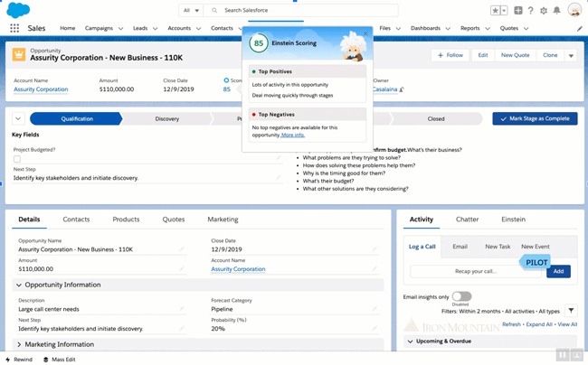Viewport: 588px width, 365px height.
Task: Click the pencil icon to edit navigation
Action: click(580, 28)
